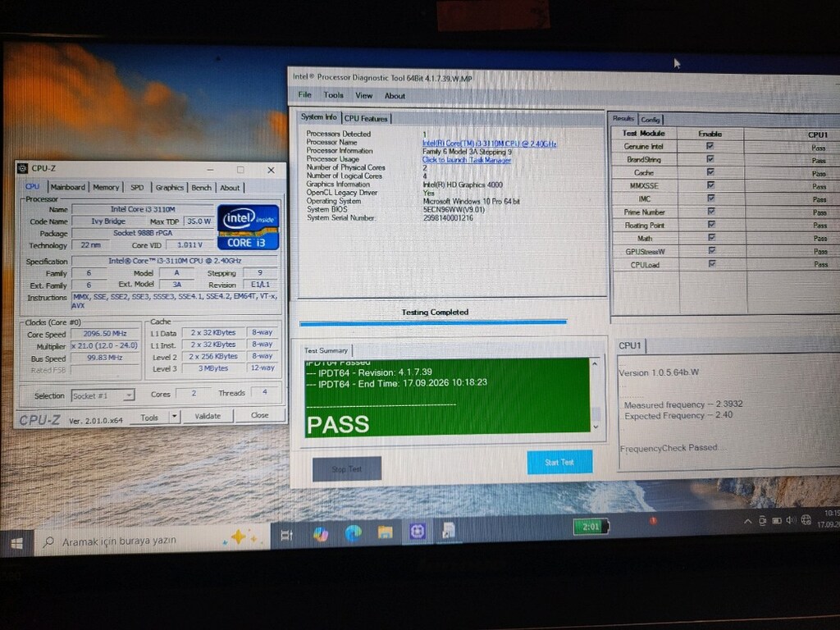
Task: Click the Close button in CPU-Z
Action: point(260,415)
